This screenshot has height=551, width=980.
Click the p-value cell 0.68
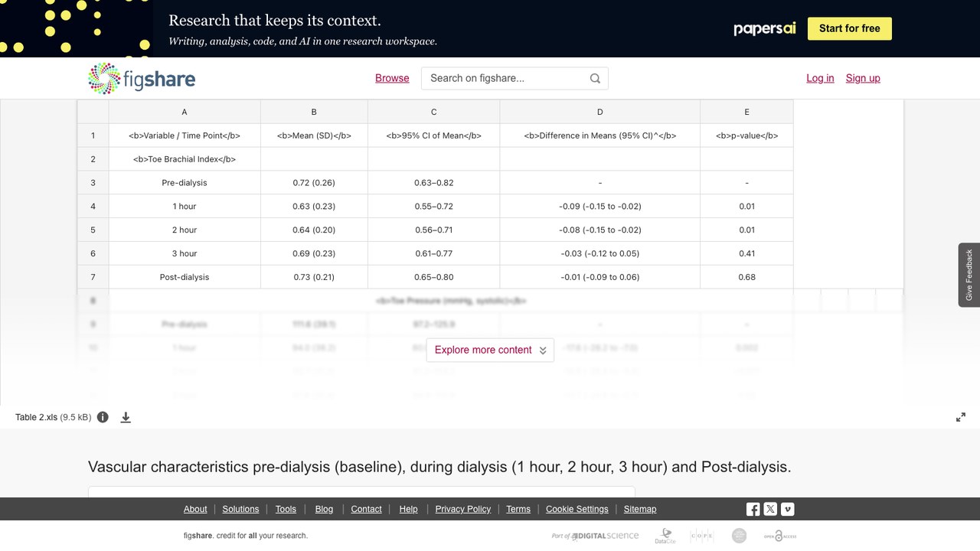coord(746,277)
